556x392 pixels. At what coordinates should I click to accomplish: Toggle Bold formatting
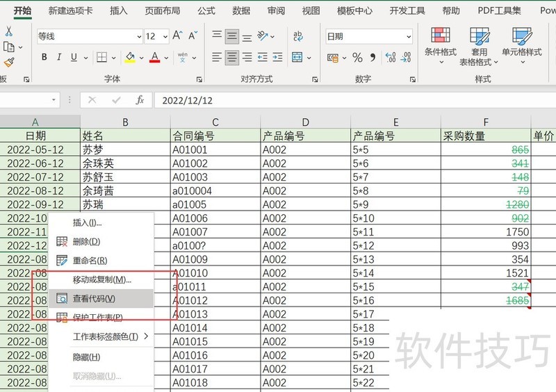click(44, 58)
